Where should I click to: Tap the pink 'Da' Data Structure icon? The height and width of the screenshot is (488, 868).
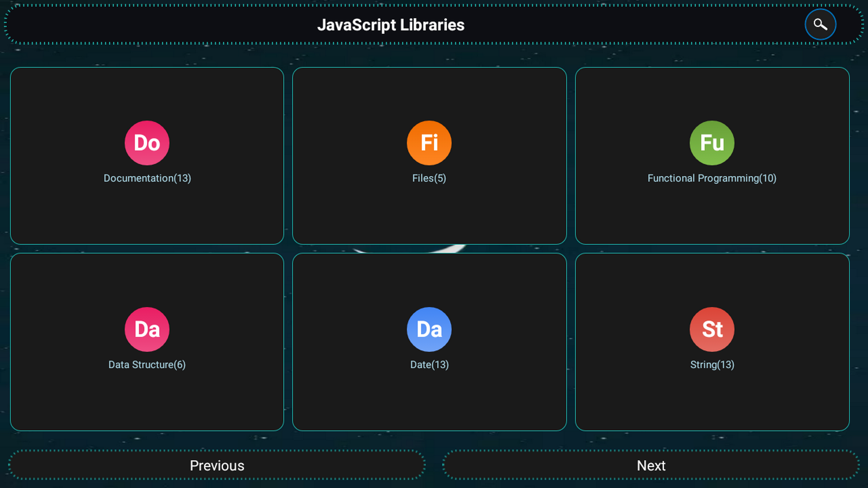(147, 329)
